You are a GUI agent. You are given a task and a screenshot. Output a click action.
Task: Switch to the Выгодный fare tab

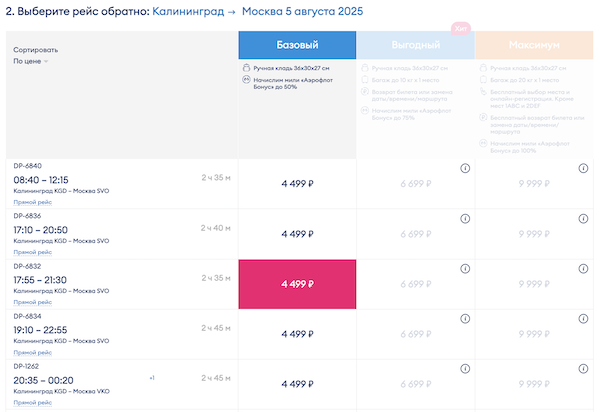(x=415, y=45)
